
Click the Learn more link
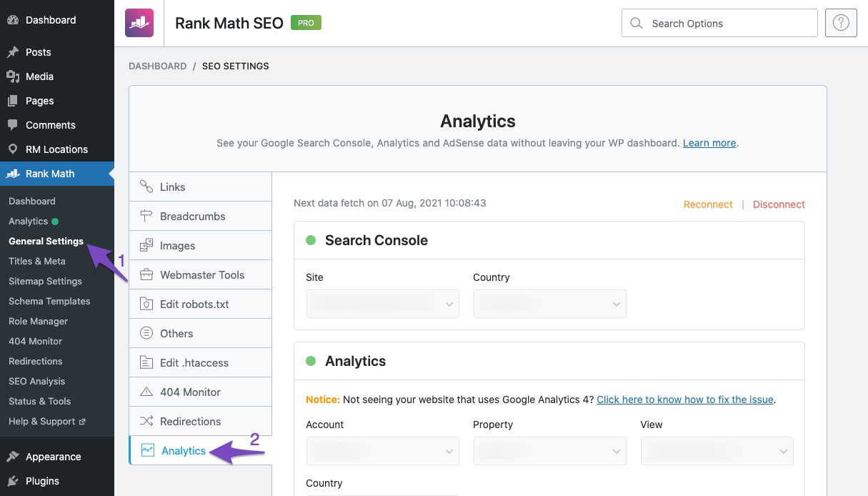click(709, 143)
